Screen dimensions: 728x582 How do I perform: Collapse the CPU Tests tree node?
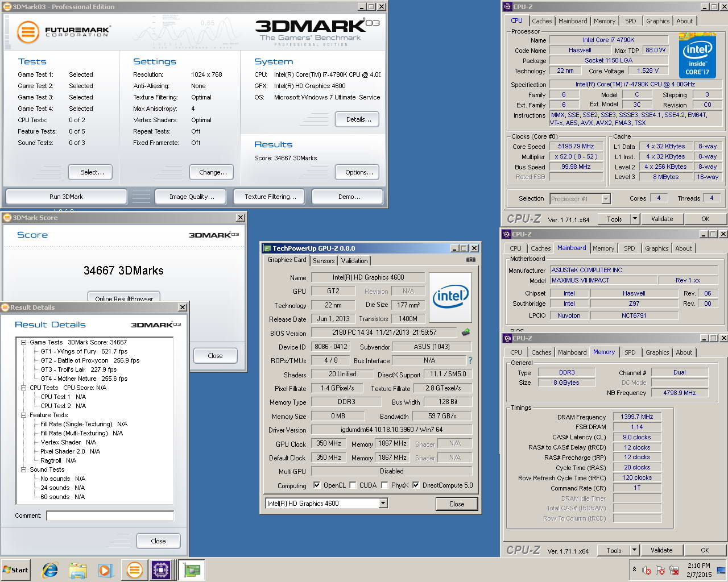pos(23,388)
